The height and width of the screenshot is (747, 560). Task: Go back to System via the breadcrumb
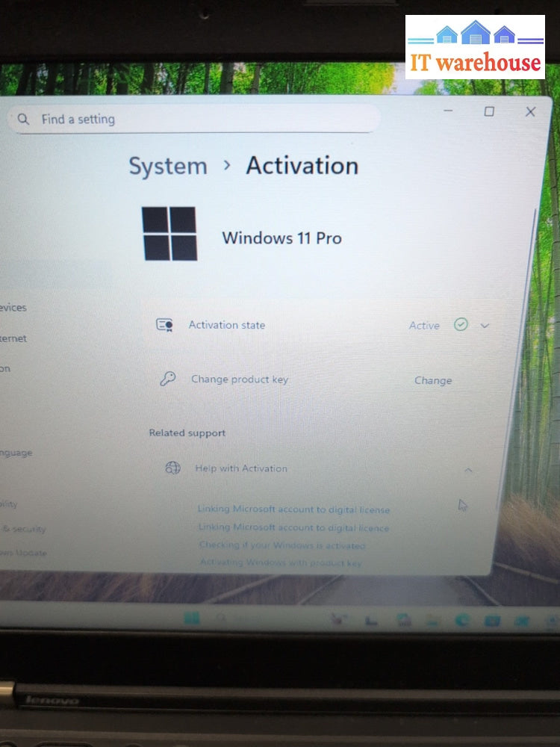(x=168, y=167)
